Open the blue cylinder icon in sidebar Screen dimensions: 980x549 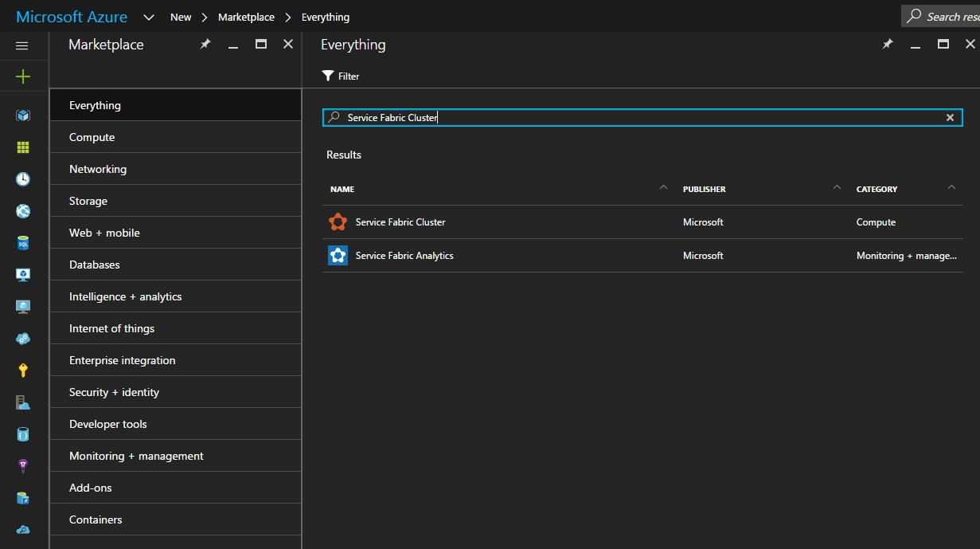pos(23,434)
